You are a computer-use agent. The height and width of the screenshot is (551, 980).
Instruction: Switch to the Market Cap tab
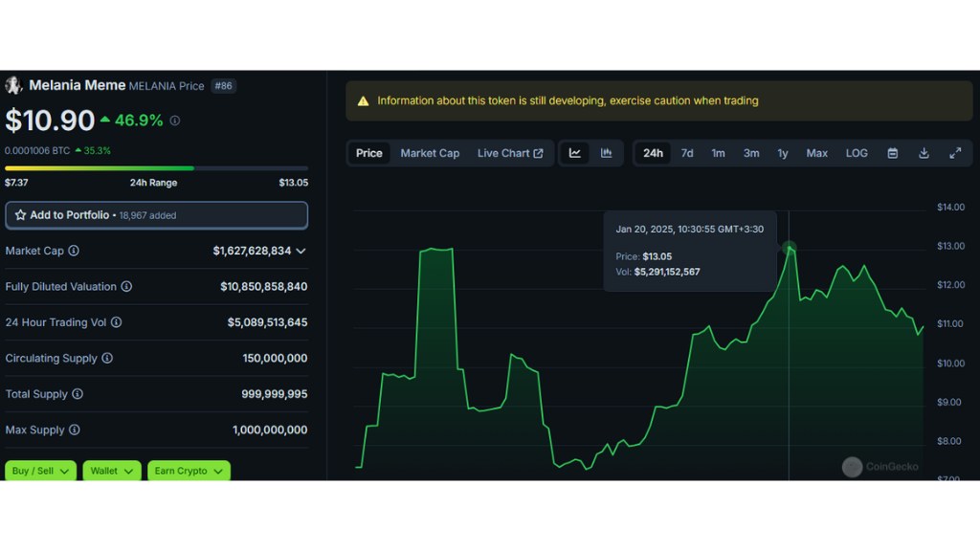coord(430,153)
